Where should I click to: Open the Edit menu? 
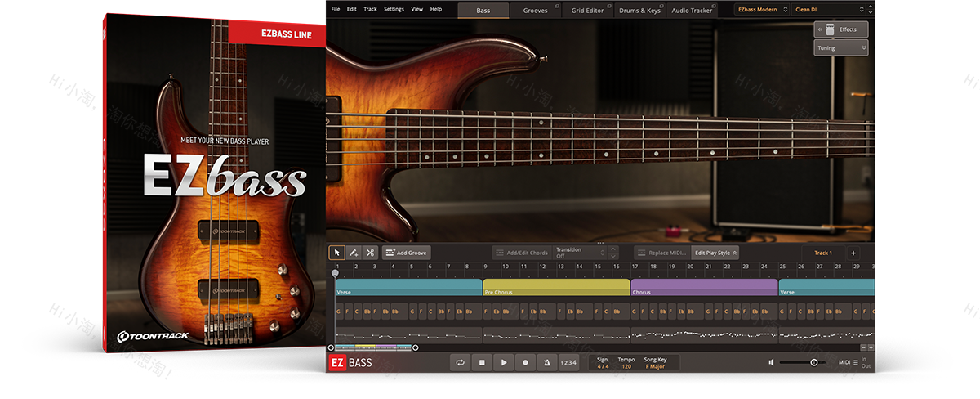tap(352, 9)
